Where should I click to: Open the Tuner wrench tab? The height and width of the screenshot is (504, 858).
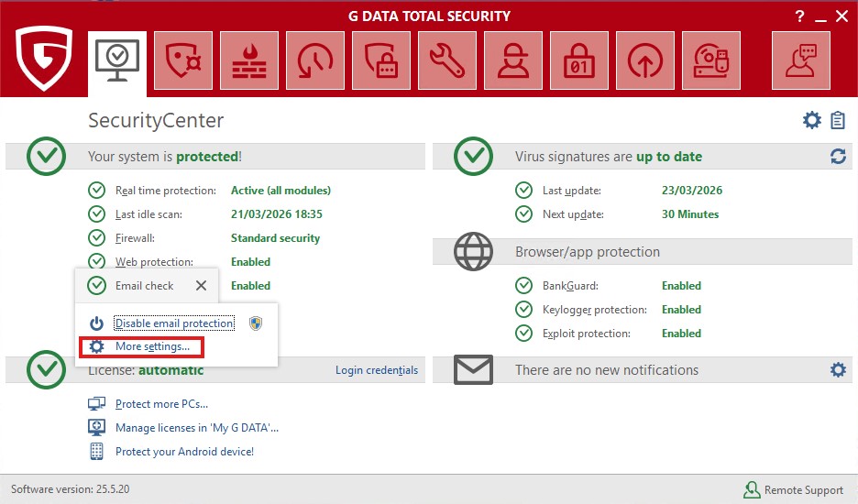pos(447,60)
